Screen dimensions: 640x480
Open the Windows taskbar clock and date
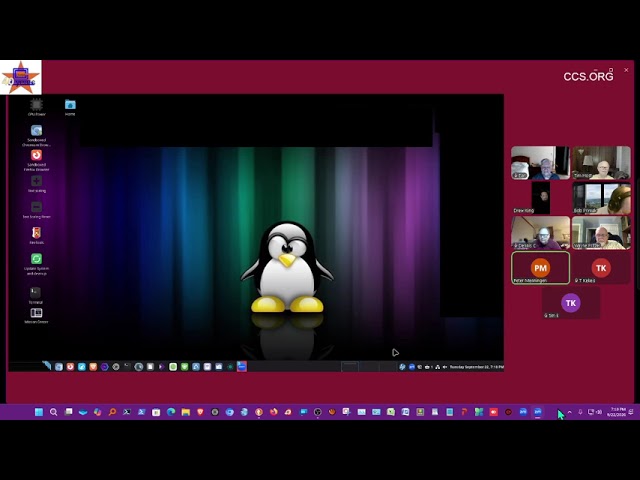coord(616,412)
